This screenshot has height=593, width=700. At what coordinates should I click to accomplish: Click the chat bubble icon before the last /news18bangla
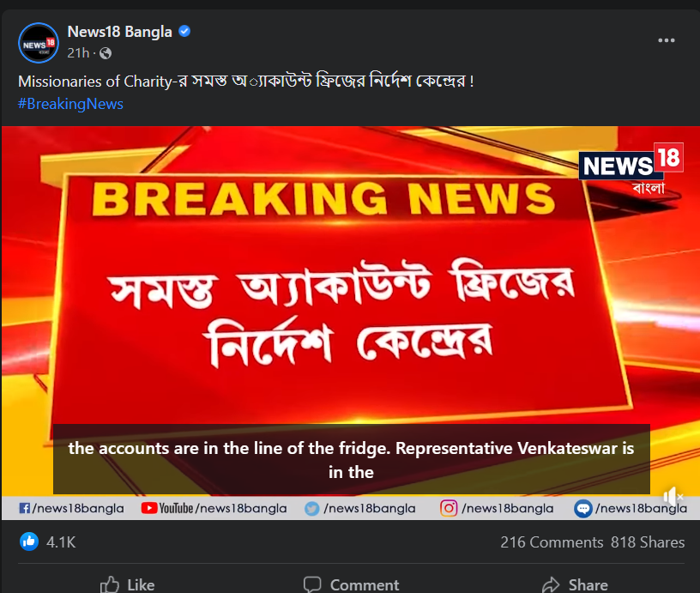point(582,508)
